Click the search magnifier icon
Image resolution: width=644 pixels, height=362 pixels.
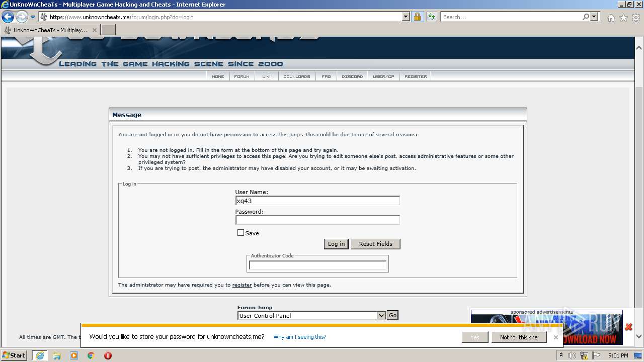tap(586, 17)
